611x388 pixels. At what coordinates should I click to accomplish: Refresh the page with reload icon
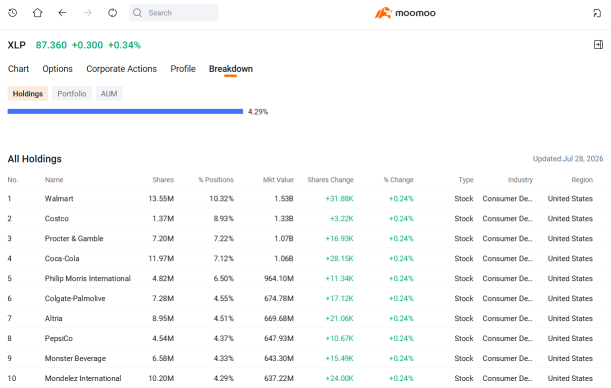[112, 13]
